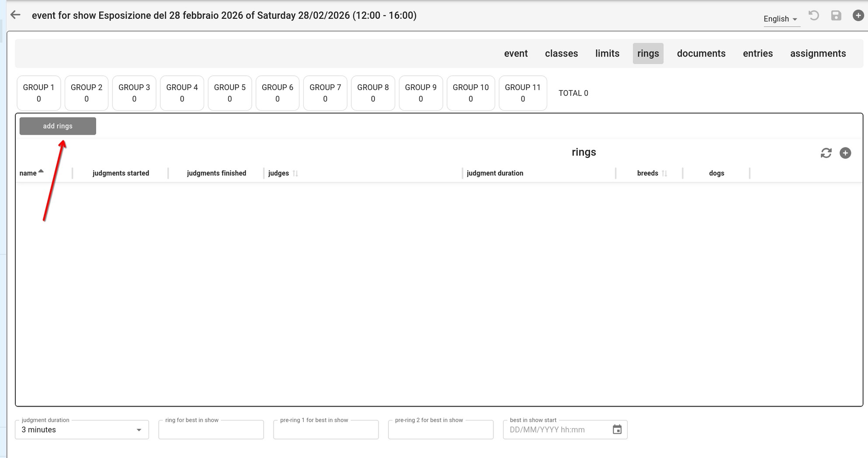
Task: Select GROUP 10 card
Action: point(471,93)
